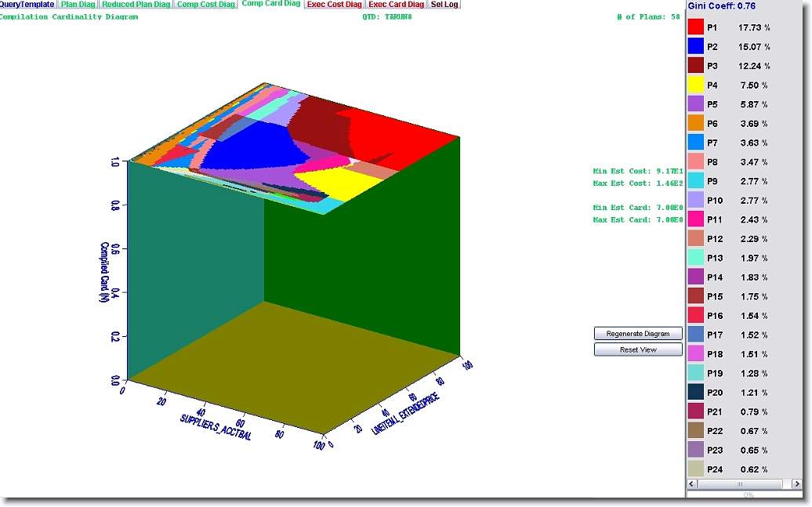This screenshot has height=507, width=812.
Task: Select the orange P6 legend swatch
Action: tap(695, 123)
